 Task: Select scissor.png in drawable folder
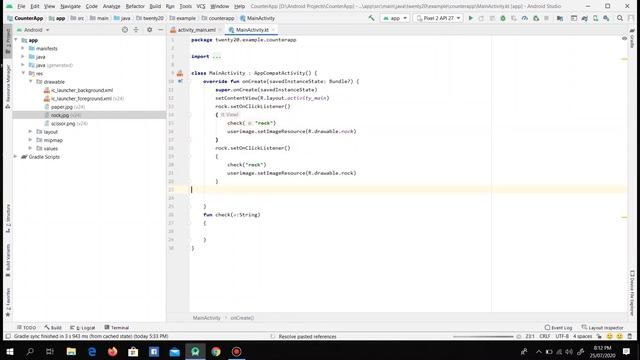coord(63,123)
